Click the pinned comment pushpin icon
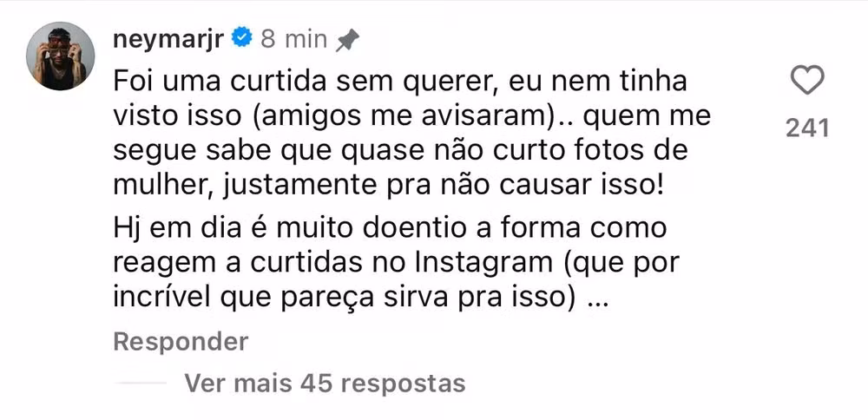The width and height of the screenshot is (868, 420). pos(347,39)
